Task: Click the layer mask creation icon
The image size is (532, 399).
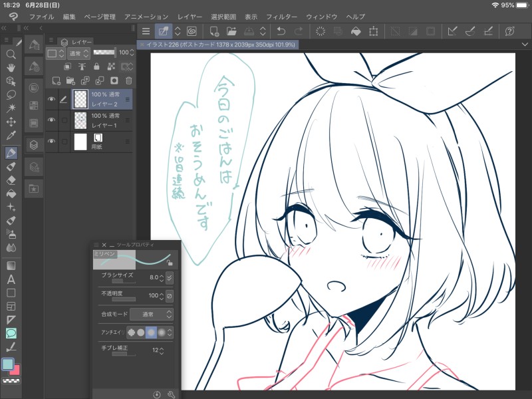Action: click(x=114, y=80)
